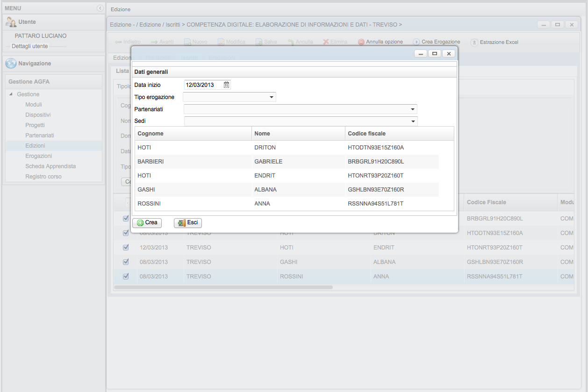The height and width of the screenshot is (392, 588).
Task: Collapse the Gestione tree node
Action: pyautogui.click(x=11, y=94)
